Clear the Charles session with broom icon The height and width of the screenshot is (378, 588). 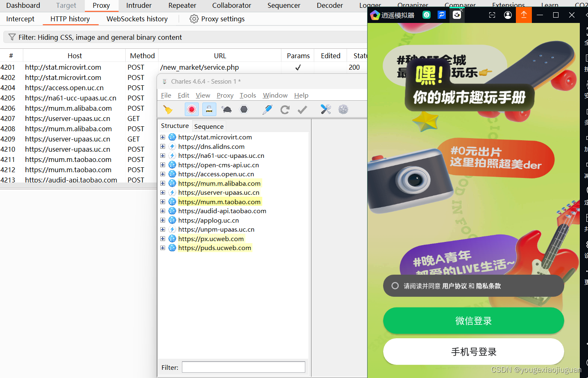(168, 109)
